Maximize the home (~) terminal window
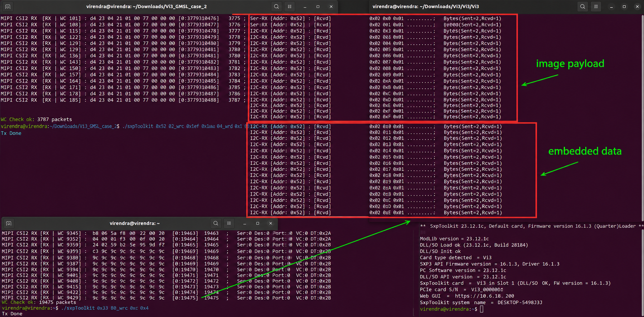Screen dimensions: 644x317 point(257,223)
